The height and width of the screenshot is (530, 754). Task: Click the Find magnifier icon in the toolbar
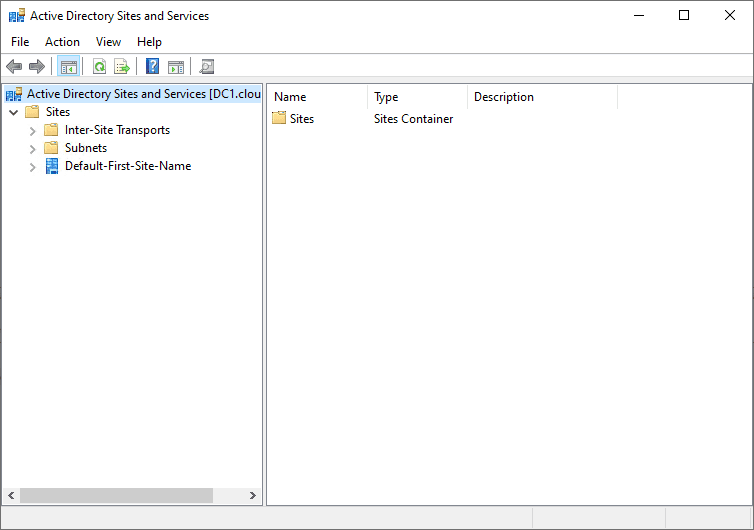pyautogui.click(x=207, y=66)
